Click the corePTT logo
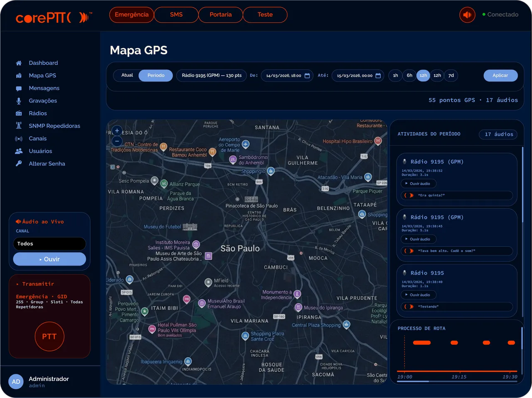 tap(54, 17)
